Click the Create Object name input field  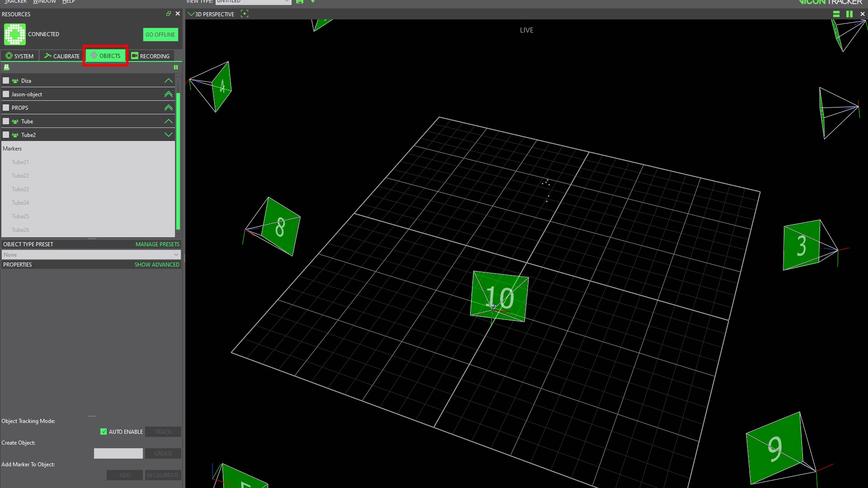[118, 453]
